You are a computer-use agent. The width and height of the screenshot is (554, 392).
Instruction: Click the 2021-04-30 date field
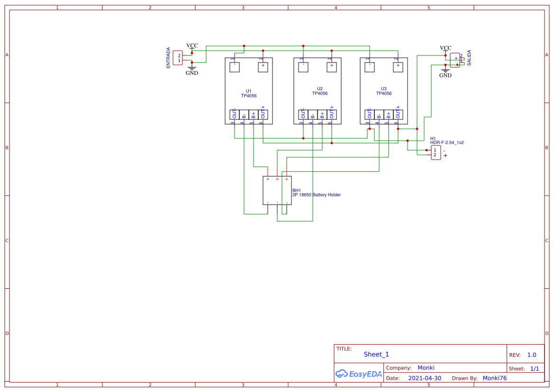coord(425,378)
